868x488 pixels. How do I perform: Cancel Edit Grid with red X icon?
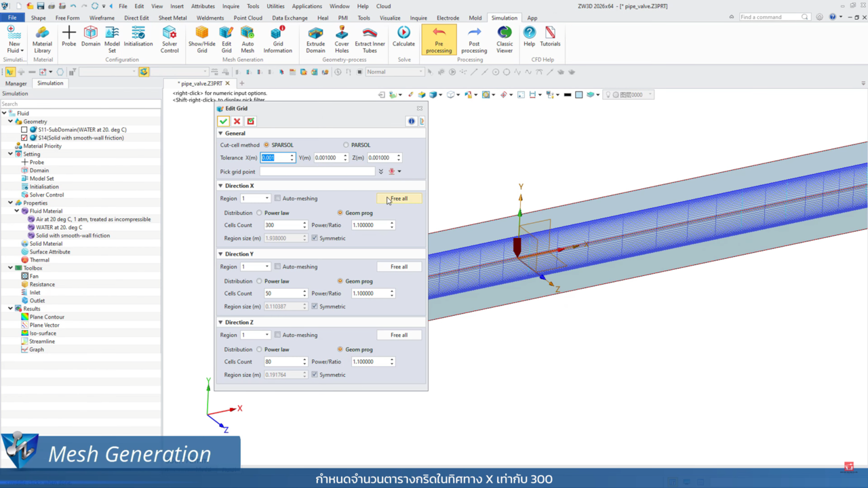[237, 121]
